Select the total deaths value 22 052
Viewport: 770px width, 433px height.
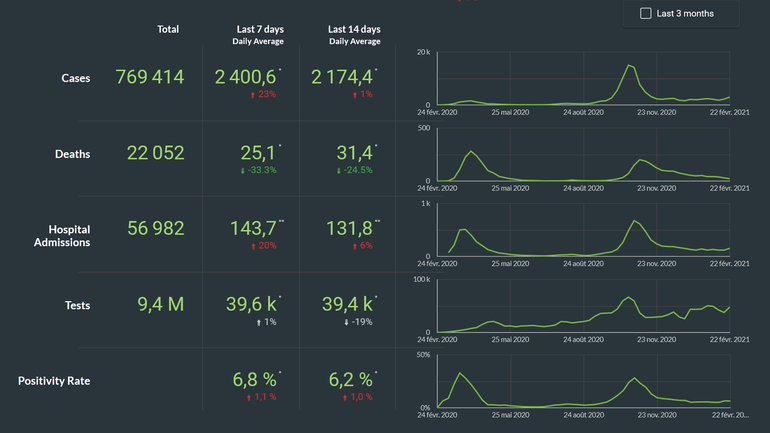(x=155, y=153)
